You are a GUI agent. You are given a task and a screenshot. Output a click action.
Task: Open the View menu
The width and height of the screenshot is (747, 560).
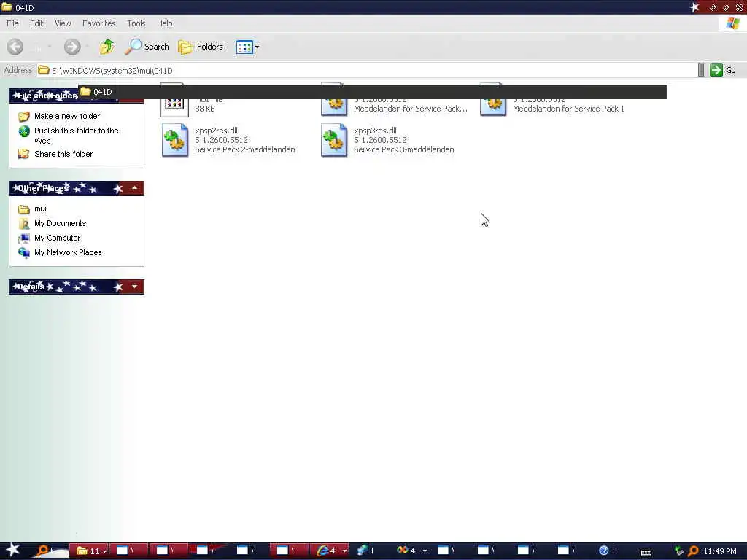click(x=63, y=23)
